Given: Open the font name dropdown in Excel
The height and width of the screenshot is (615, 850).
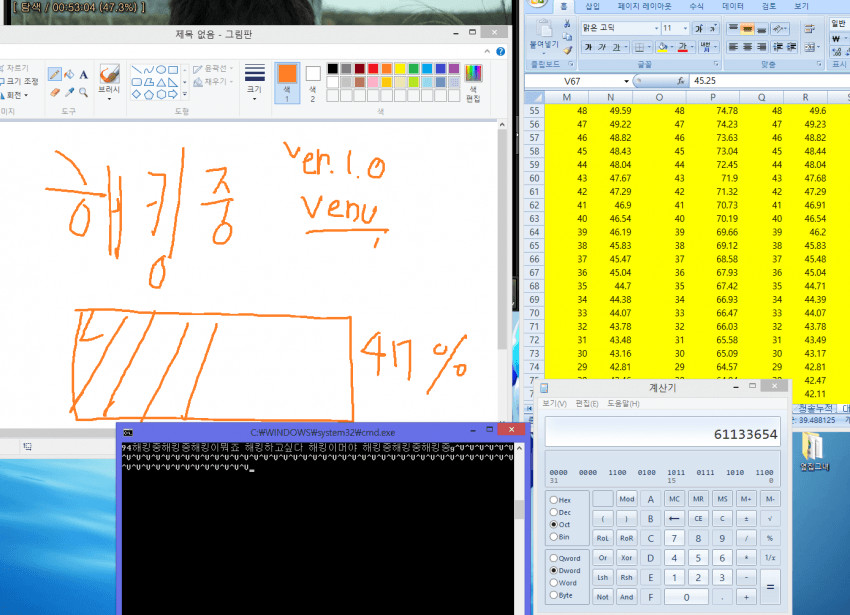Looking at the screenshot, I should 656,28.
